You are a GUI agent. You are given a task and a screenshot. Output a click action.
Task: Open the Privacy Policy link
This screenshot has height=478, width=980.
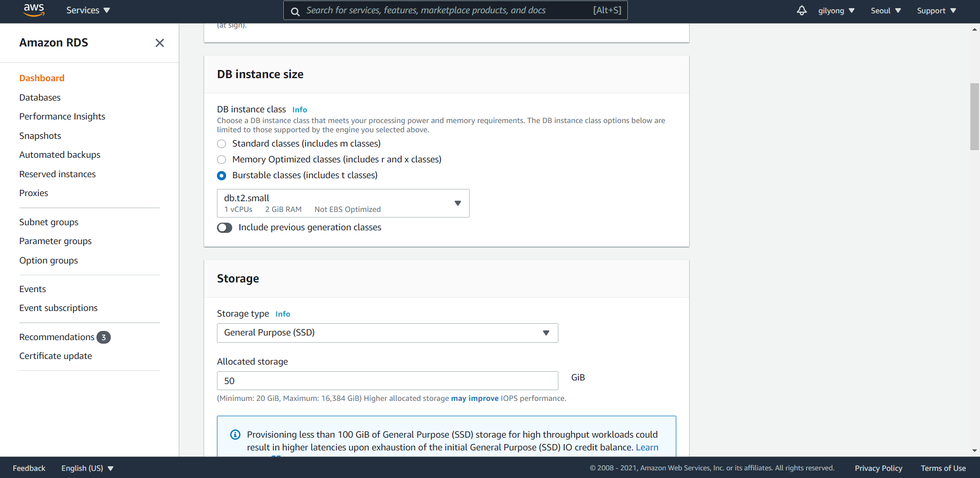pyautogui.click(x=878, y=468)
